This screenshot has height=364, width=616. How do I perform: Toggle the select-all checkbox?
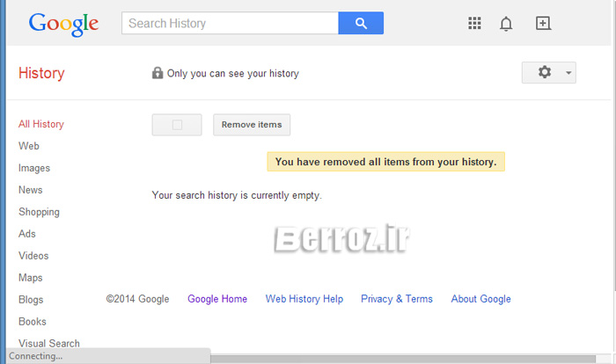(x=177, y=125)
